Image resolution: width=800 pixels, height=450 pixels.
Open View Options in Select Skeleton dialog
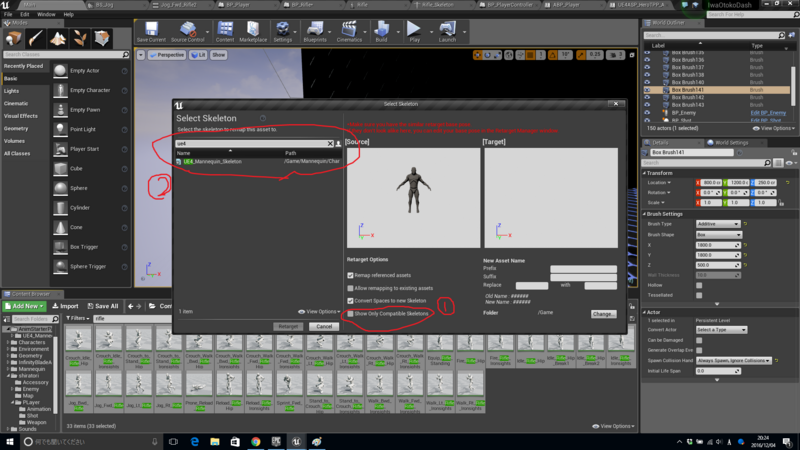click(319, 312)
